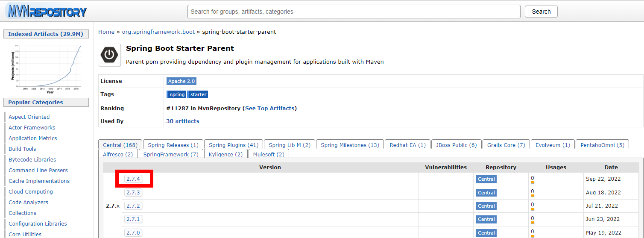644x238 pixels.
Task: Switch to JBoss Public (6) tab
Action: pyautogui.click(x=456, y=145)
